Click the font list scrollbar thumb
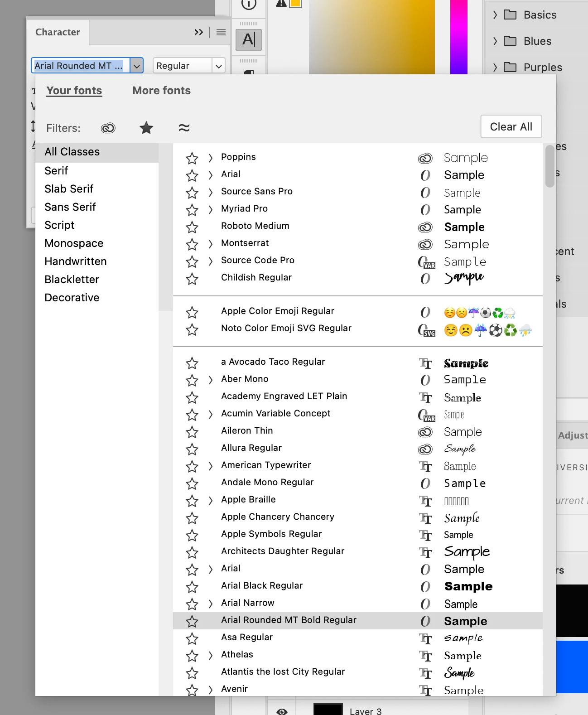588x715 pixels. coord(549,166)
